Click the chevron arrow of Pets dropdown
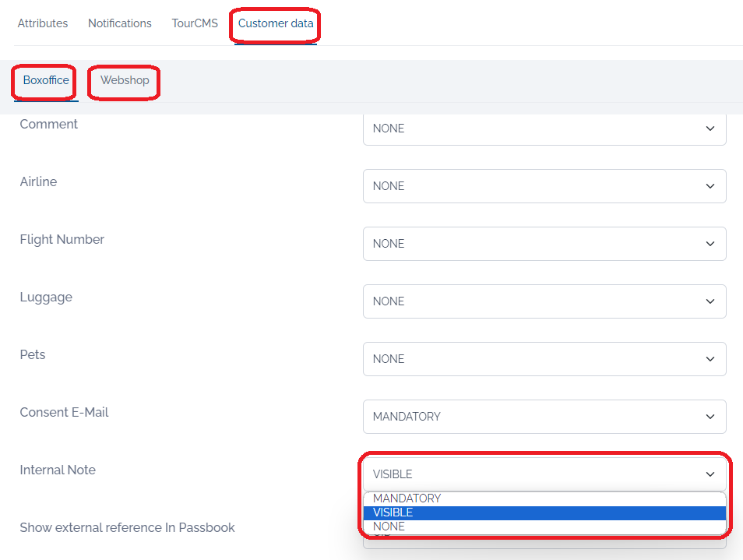Screen dimensions: 743x560 [710, 359]
